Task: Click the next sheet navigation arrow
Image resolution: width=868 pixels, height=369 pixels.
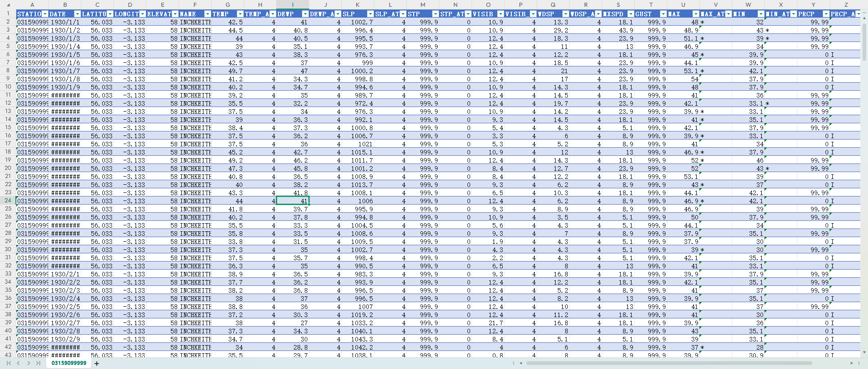Action: (x=28, y=363)
